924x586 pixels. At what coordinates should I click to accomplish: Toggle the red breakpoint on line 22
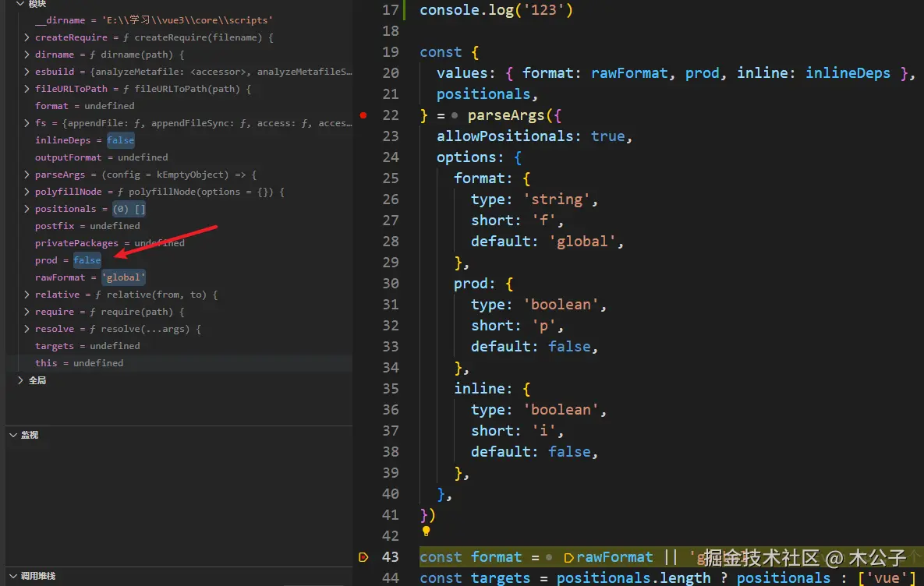363,115
